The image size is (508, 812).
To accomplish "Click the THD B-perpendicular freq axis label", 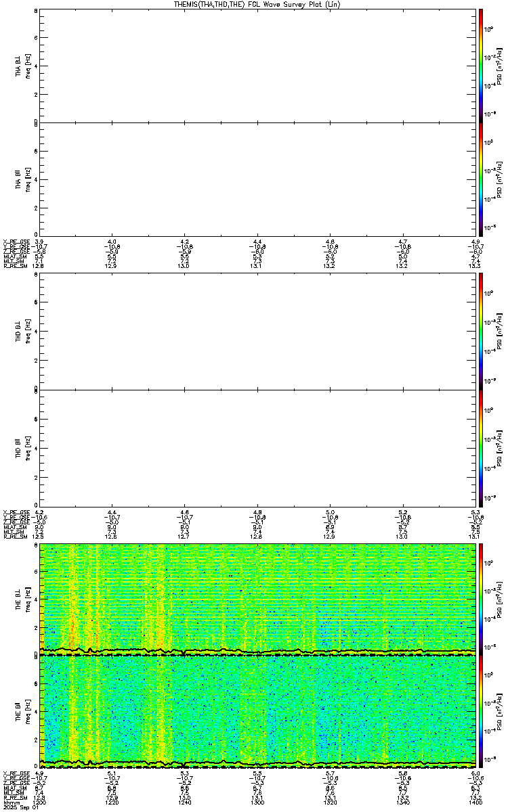I will point(28,332).
